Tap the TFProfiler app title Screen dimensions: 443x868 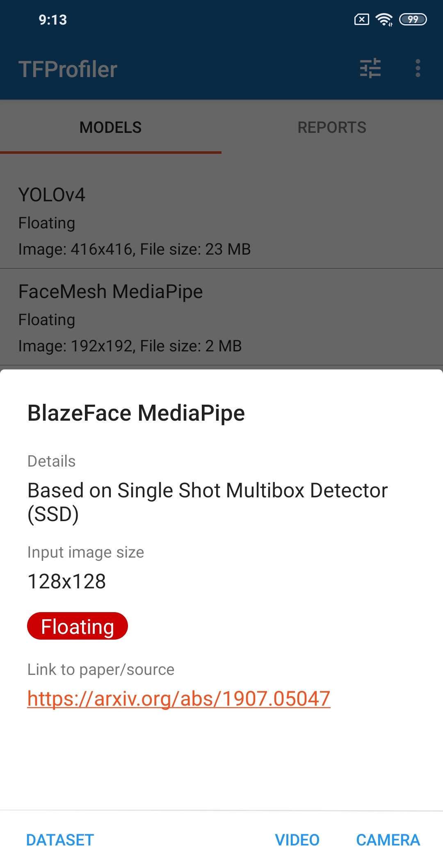[68, 69]
